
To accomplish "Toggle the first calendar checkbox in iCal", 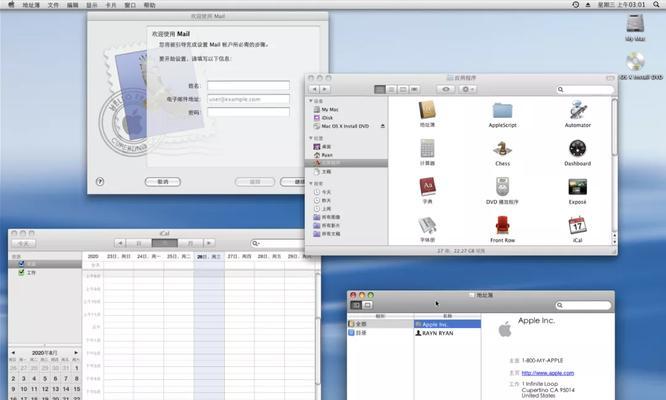I will pyautogui.click(x=21, y=264).
